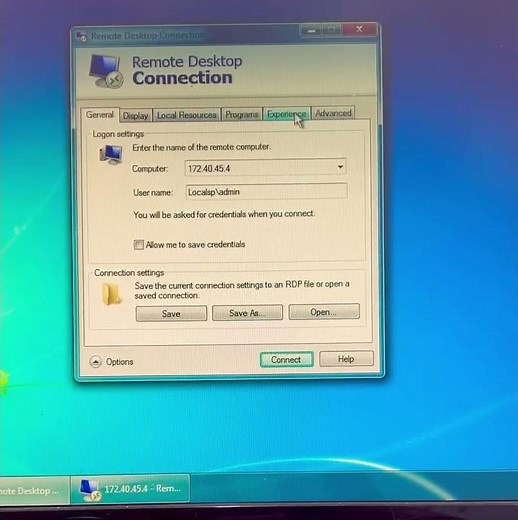The width and height of the screenshot is (518, 520).
Task: Click the Remote Desktop Connection banner logo
Action: tap(106, 71)
